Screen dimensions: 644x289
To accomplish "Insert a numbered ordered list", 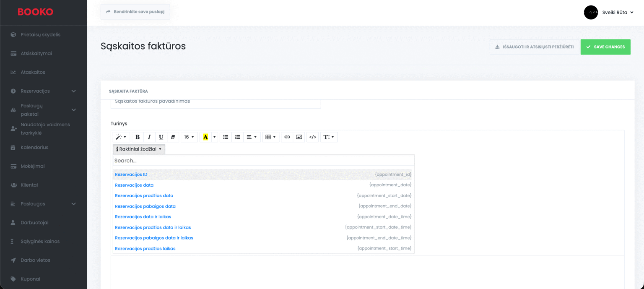I will coord(237,137).
